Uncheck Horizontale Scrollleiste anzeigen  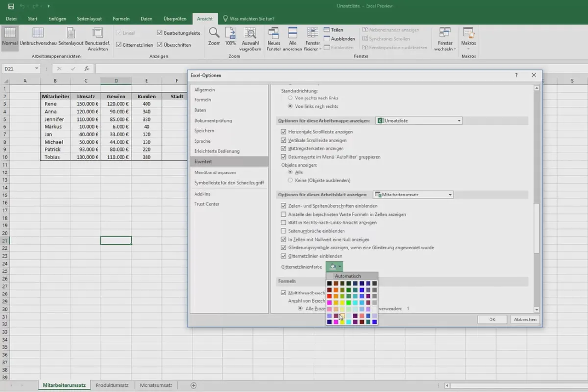tap(283, 132)
